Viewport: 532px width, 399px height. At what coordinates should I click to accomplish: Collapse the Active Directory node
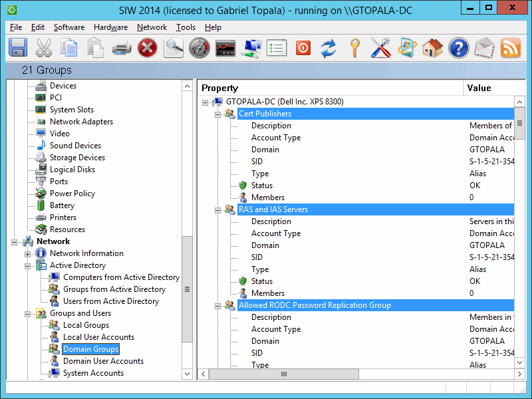(27, 266)
